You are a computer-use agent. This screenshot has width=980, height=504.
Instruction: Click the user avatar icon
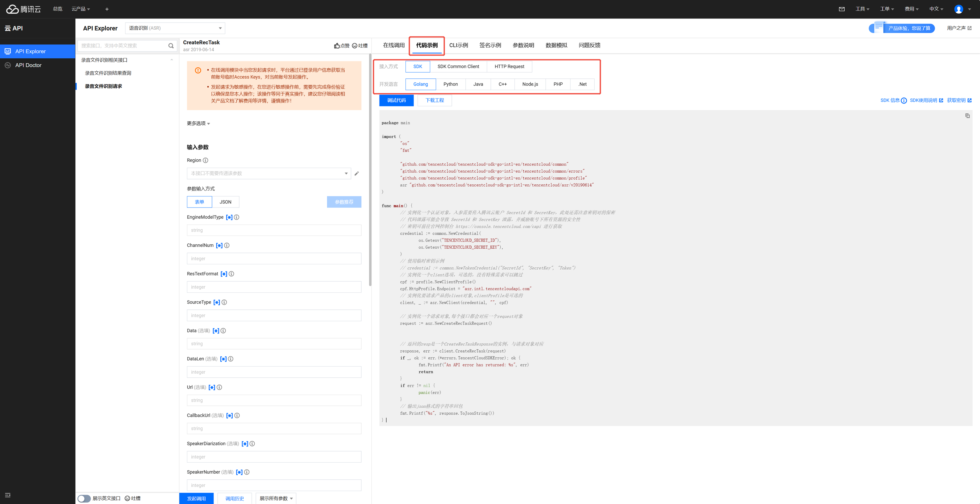[x=958, y=9]
